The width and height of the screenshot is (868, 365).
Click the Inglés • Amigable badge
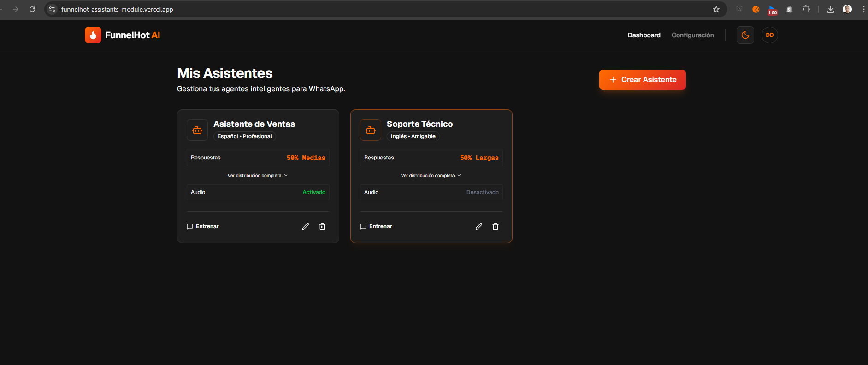(413, 136)
